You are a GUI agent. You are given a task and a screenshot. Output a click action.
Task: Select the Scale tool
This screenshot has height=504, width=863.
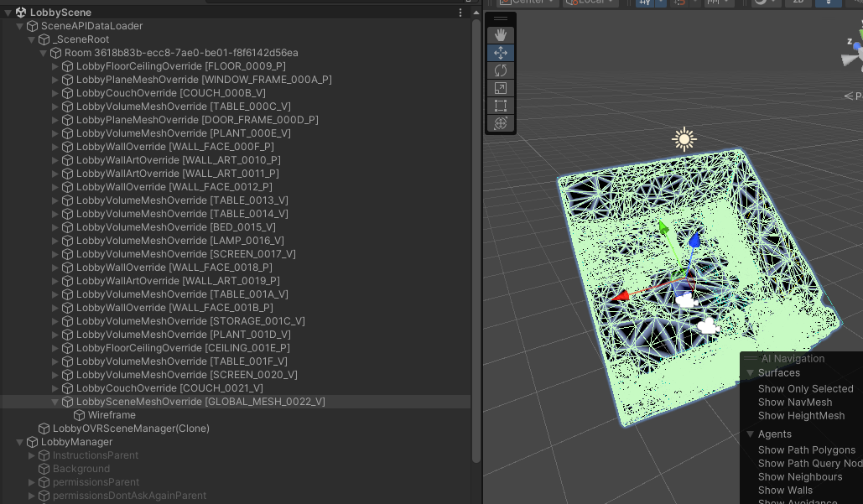click(500, 87)
